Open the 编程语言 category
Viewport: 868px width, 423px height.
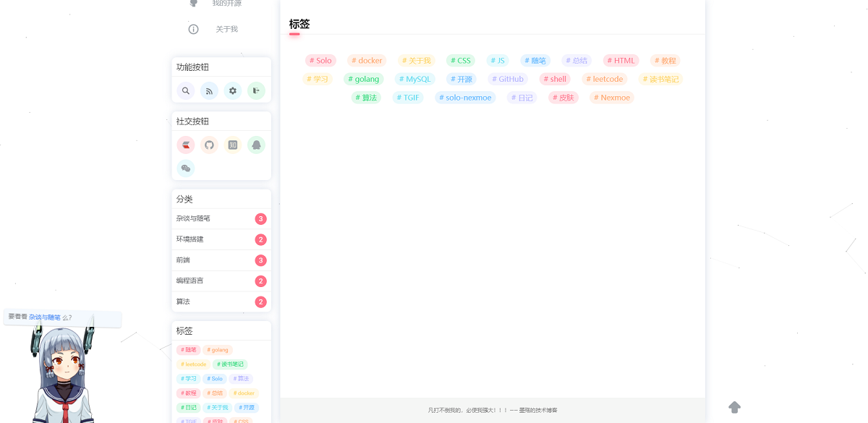(190, 281)
